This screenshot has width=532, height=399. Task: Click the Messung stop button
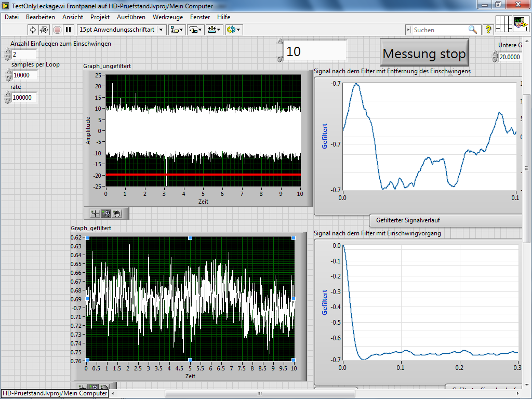pyautogui.click(x=424, y=54)
